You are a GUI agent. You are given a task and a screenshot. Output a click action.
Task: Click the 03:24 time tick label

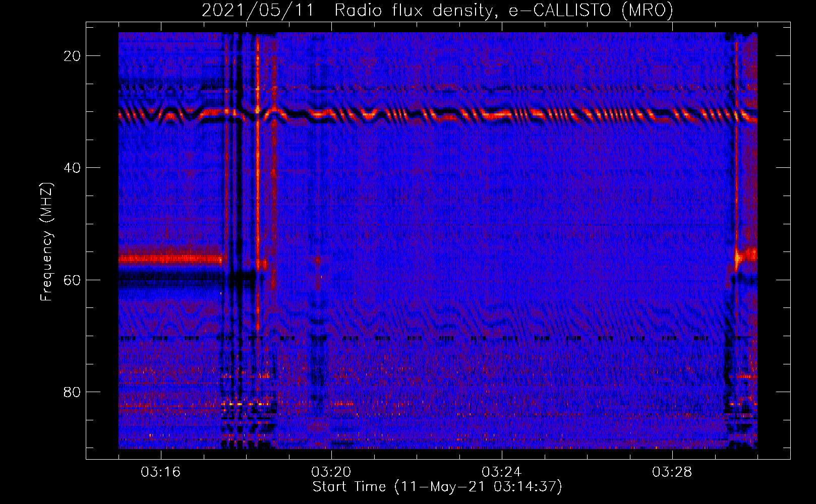point(502,472)
